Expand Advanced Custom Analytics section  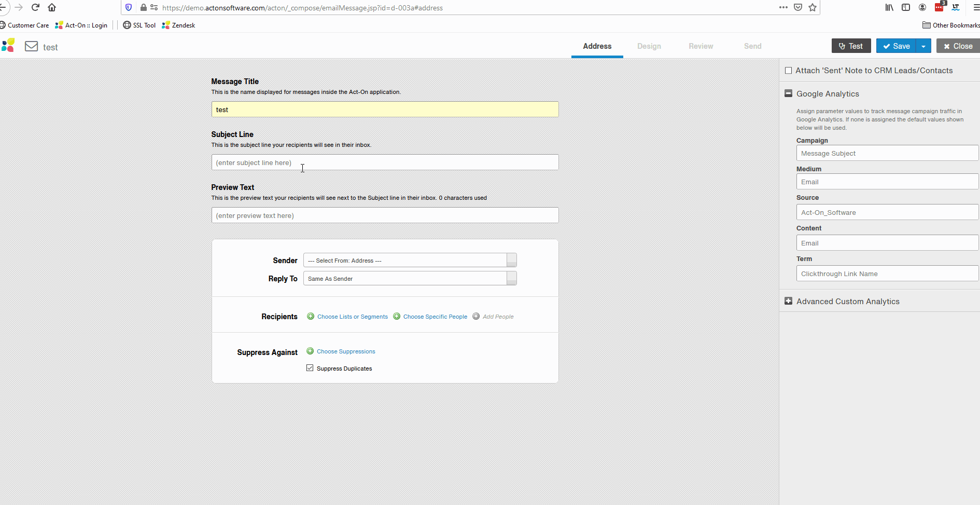pos(788,301)
